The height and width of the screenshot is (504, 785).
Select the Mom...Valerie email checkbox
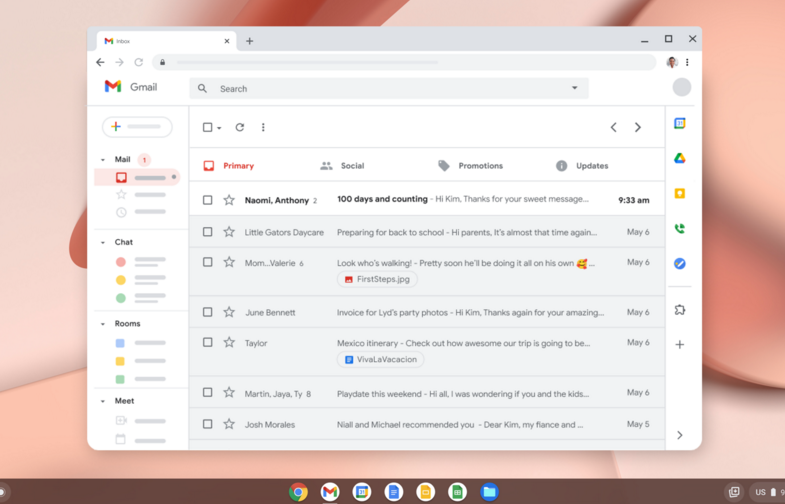click(207, 262)
